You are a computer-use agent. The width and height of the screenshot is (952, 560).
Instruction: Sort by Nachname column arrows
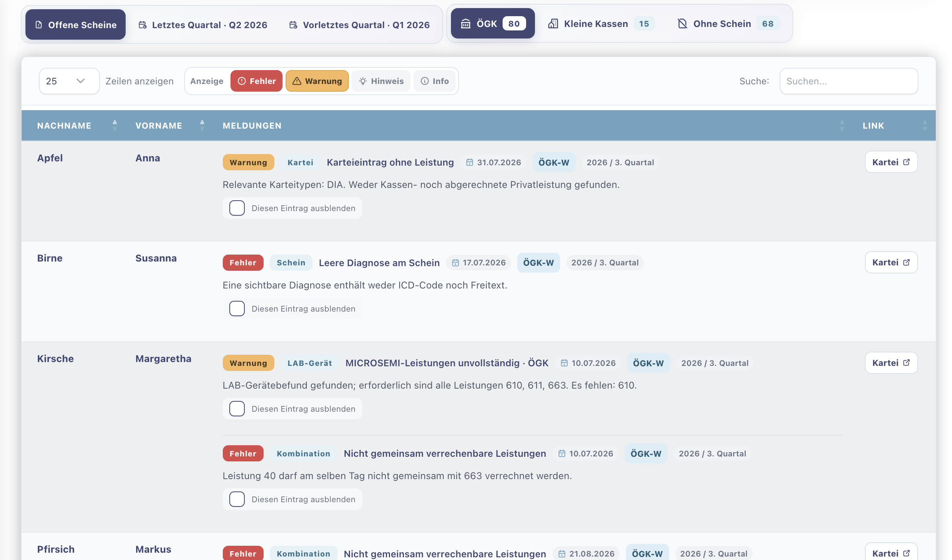click(x=114, y=125)
